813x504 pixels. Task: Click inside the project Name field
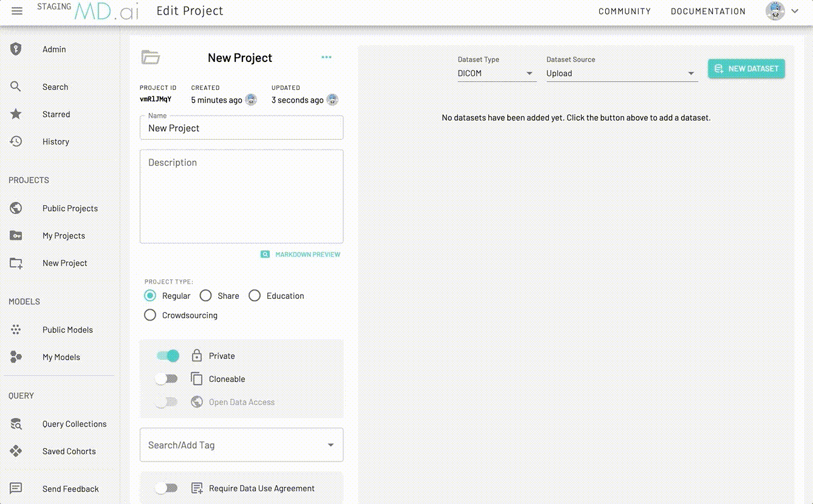[x=241, y=128]
